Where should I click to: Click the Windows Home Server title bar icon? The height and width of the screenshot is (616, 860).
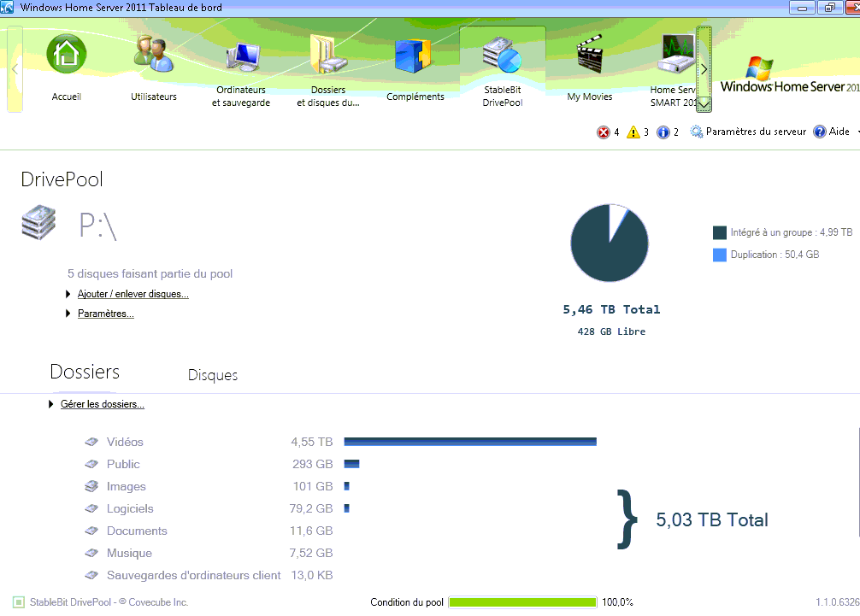[x=7, y=7]
